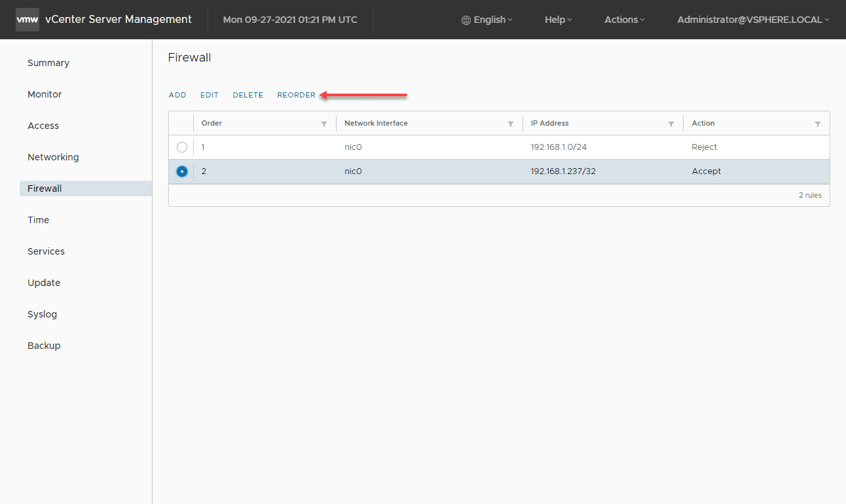
Task: Click the Reject action cell
Action: 705,147
